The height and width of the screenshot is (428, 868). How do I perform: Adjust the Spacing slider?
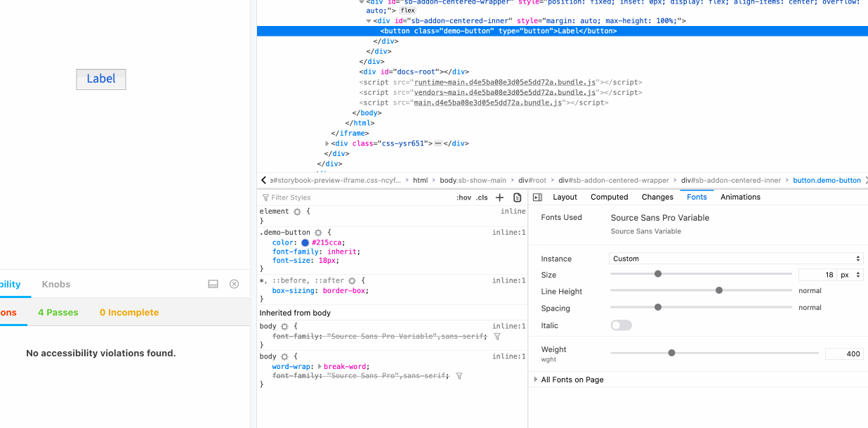[x=701, y=307]
